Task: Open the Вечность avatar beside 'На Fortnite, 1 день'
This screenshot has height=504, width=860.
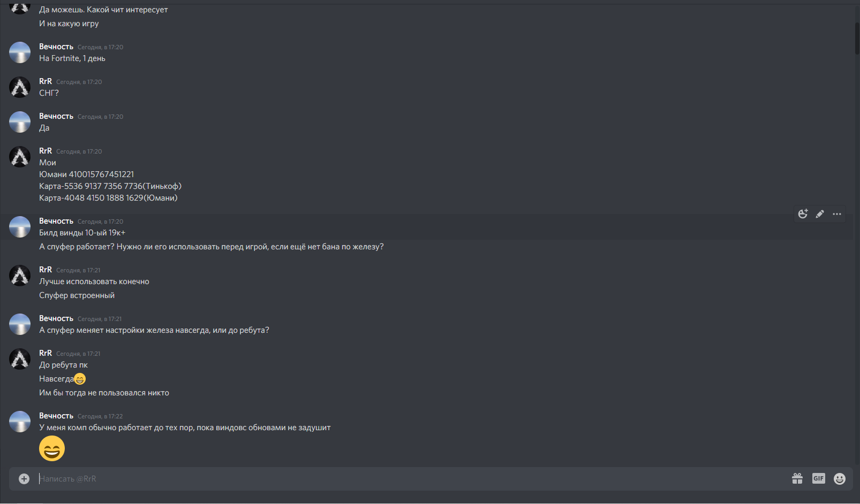Action: (20, 52)
